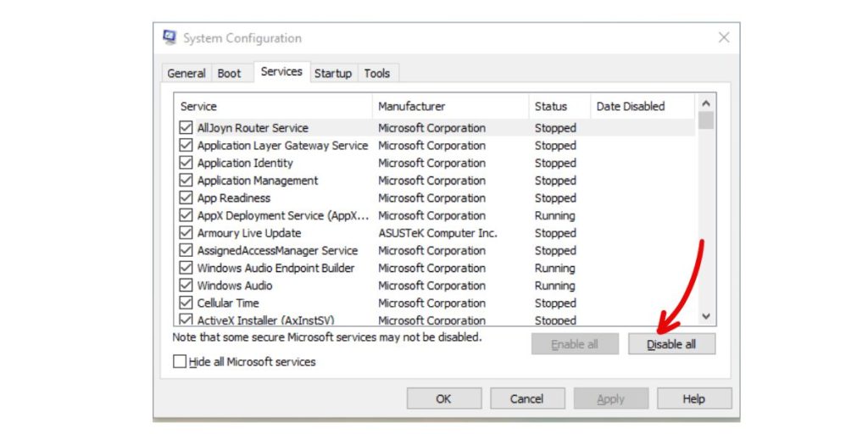The image size is (868, 434).
Task: Click the scrollbar up arrow
Action: coord(706,103)
